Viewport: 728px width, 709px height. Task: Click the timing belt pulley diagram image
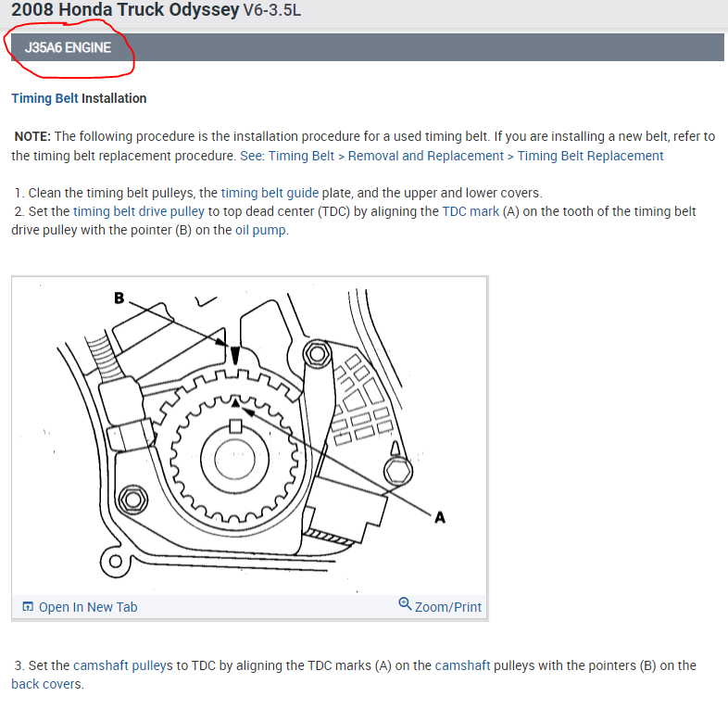(x=250, y=436)
